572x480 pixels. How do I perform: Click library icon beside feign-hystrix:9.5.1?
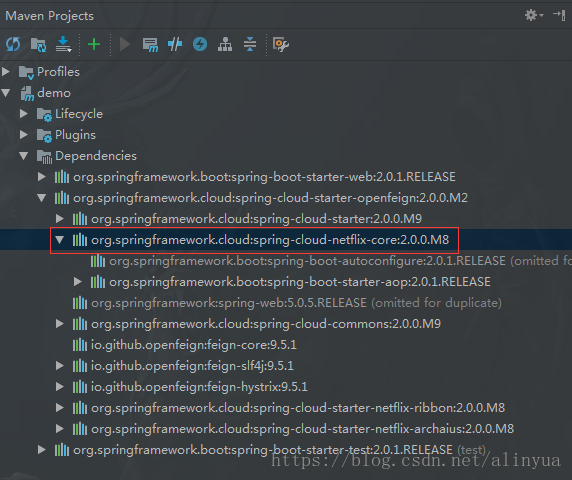(80, 387)
